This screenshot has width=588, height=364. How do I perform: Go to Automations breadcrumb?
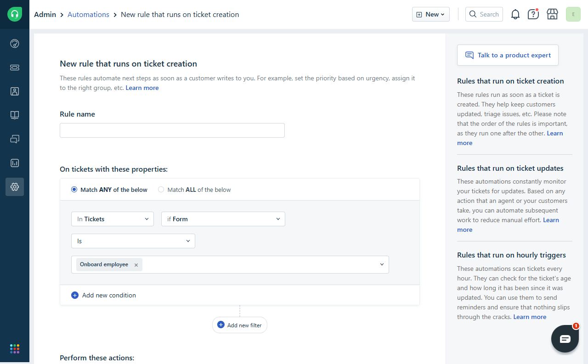tap(88, 14)
